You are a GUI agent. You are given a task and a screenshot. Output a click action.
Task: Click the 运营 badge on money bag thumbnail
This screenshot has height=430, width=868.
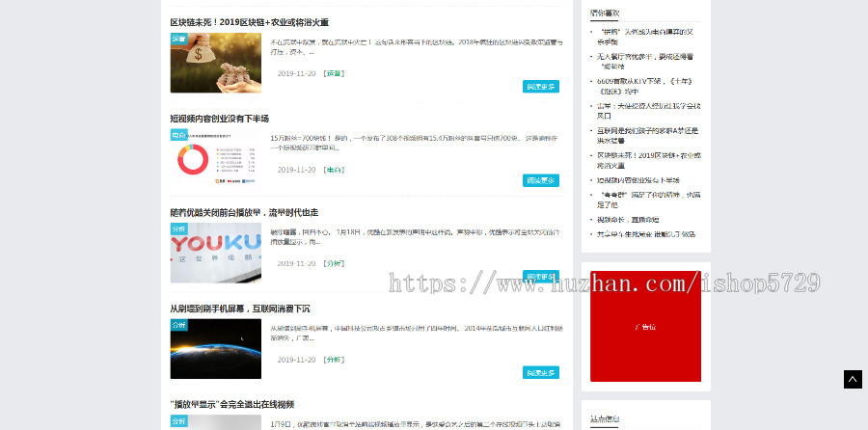click(178, 39)
